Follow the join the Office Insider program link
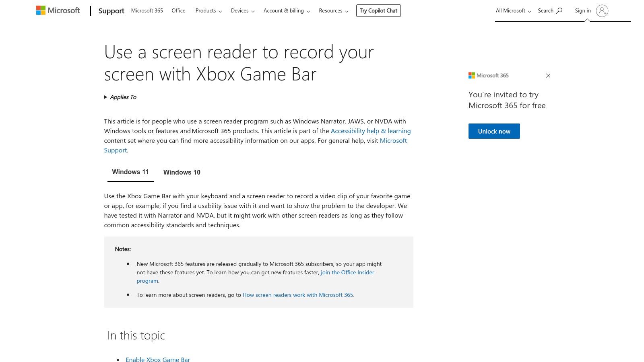The width and height of the screenshot is (644, 362). [347, 272]
